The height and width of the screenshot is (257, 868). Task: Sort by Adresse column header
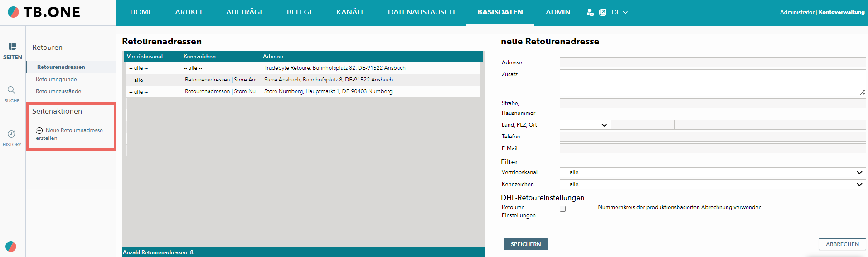point(273,57)
